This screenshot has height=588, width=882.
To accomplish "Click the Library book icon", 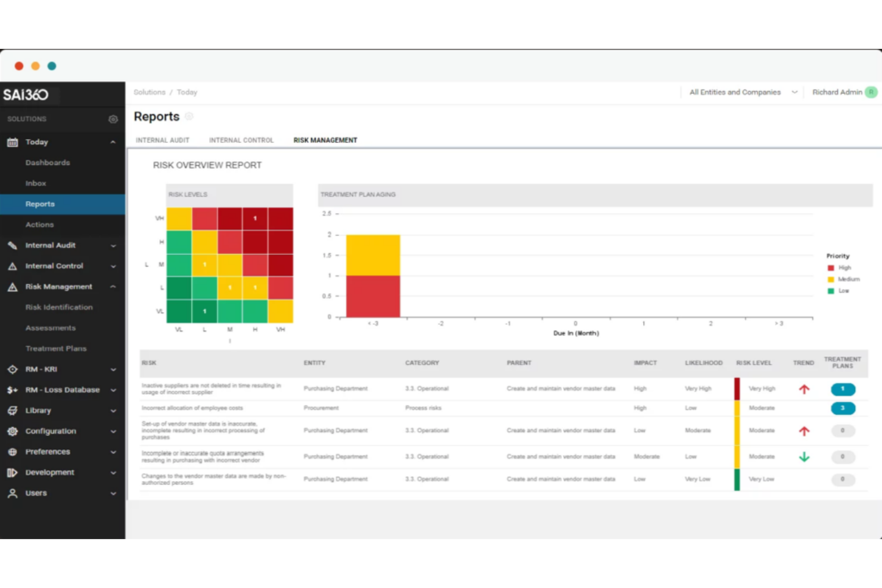I will [13, 410].
